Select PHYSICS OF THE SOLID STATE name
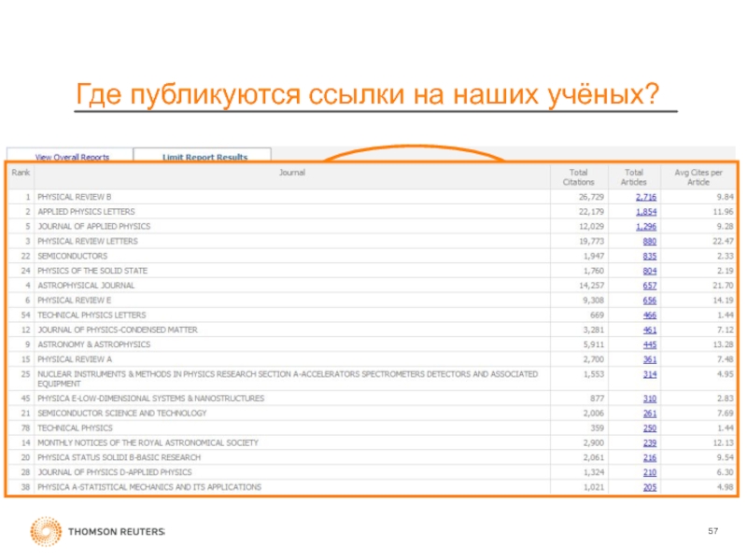 click(x=92, y=271)
